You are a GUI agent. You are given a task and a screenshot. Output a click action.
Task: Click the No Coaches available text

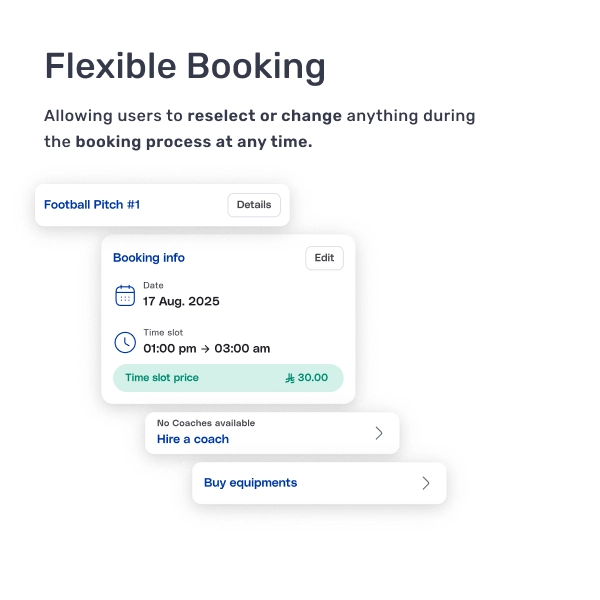206,423
